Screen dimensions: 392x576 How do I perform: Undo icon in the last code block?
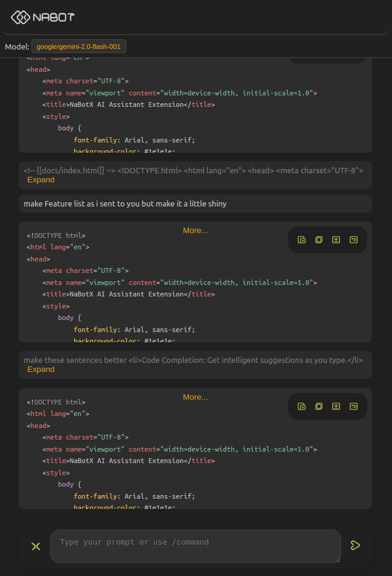353,406
